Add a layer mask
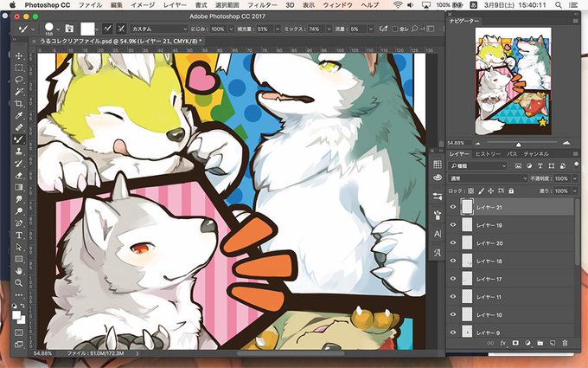Viewport: 588px width, 368px height. tap(515, 343)
